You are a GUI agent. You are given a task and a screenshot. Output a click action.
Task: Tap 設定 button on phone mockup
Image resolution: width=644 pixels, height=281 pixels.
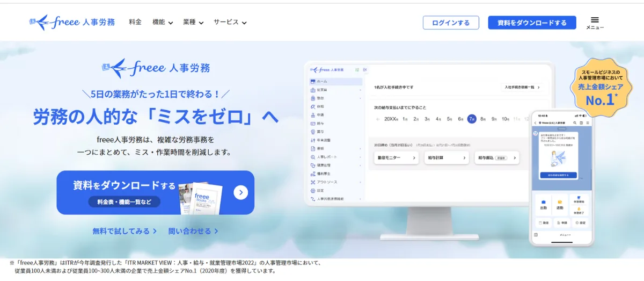580,223
